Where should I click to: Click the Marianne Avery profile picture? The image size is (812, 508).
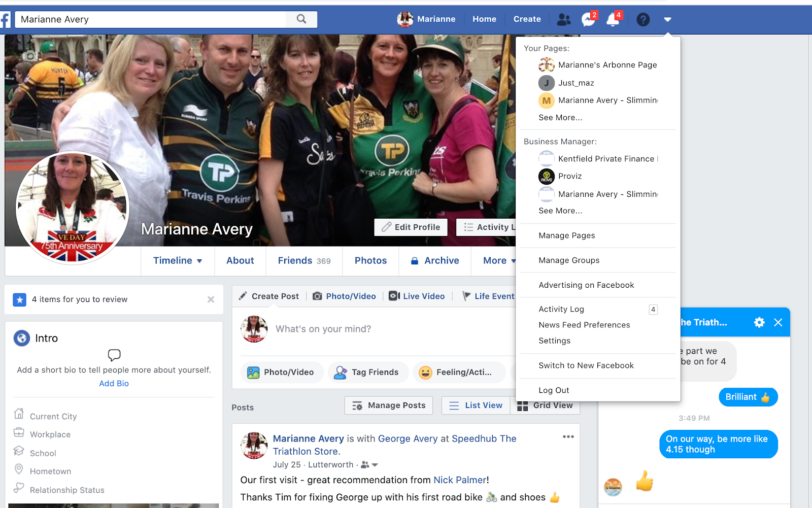[73, 208]
